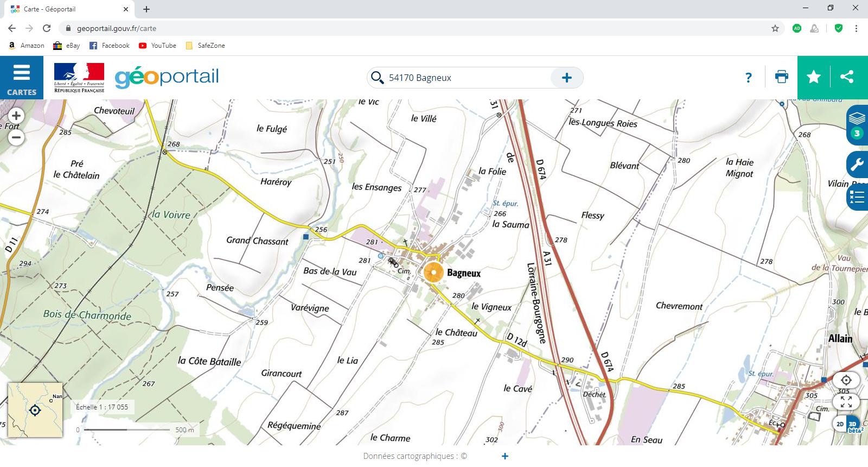Open the SafeZone bookmark folder
868x467 pixels.
(x=205, y=46)
